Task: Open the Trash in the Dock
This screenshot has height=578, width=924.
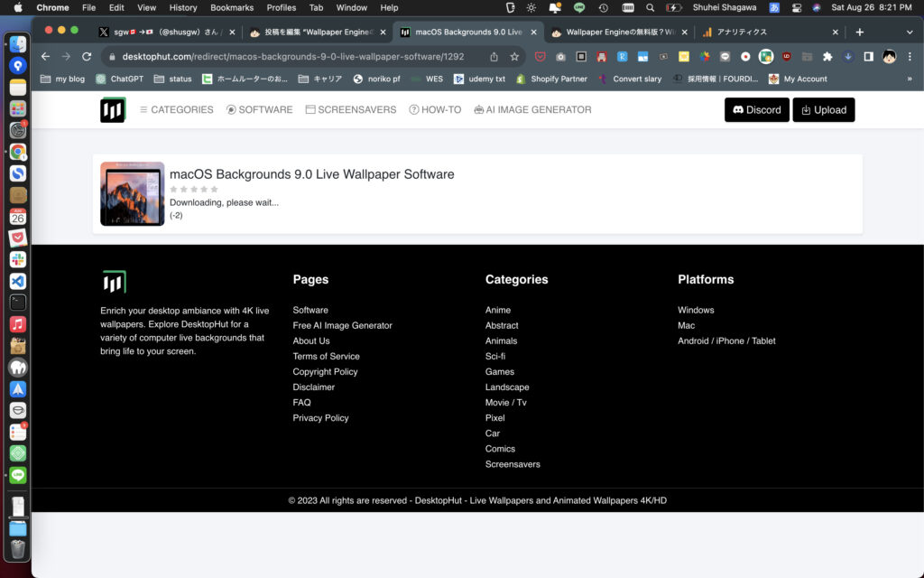Action: point(18,548)
